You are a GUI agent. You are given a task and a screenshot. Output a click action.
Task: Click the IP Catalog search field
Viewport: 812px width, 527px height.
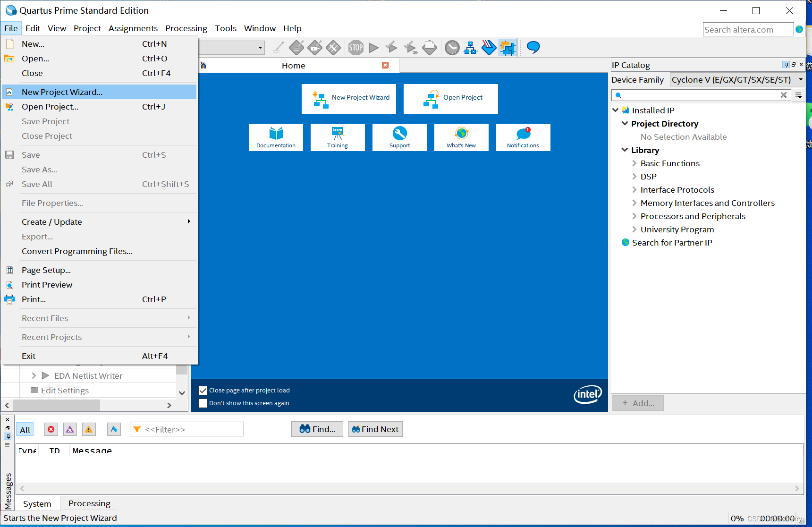[702, 95]
